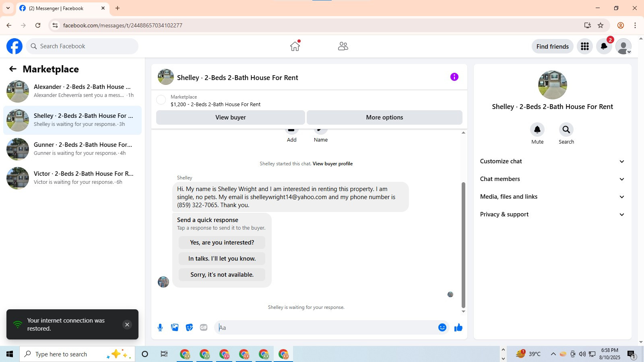Attach a photo file icon
The width and height of the screenshot is (644, 362).
(x=175, y=327)
